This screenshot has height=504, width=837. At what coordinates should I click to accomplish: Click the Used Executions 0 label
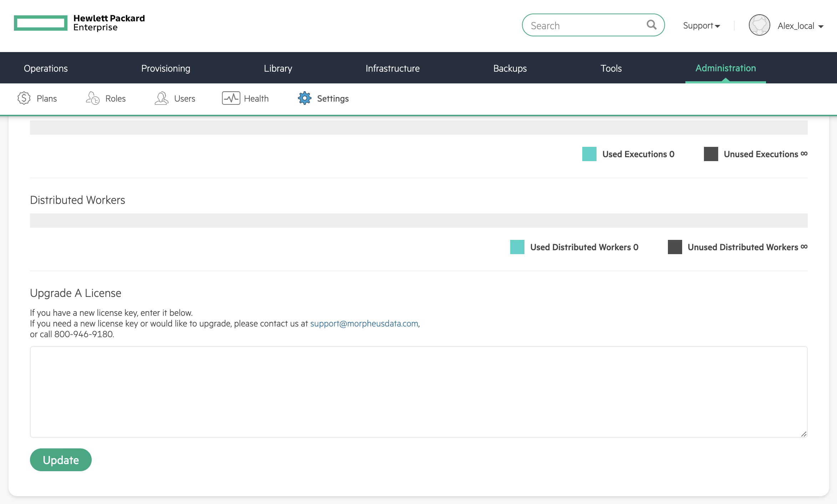(638, 154)
